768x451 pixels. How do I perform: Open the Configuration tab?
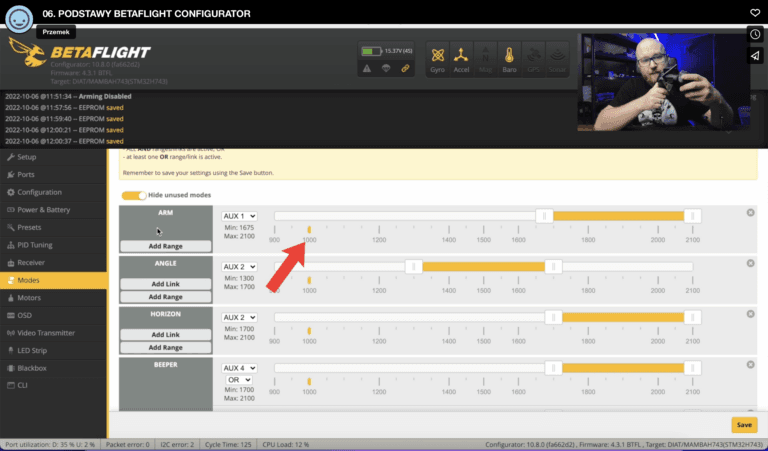click(x=53, y=192)
